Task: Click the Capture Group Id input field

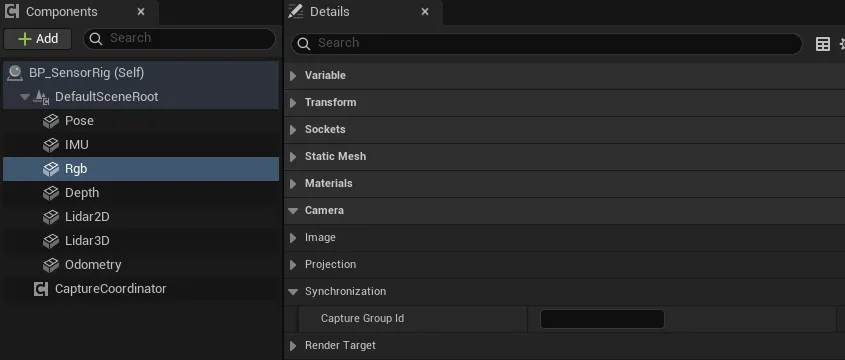Action: point(602,319)
